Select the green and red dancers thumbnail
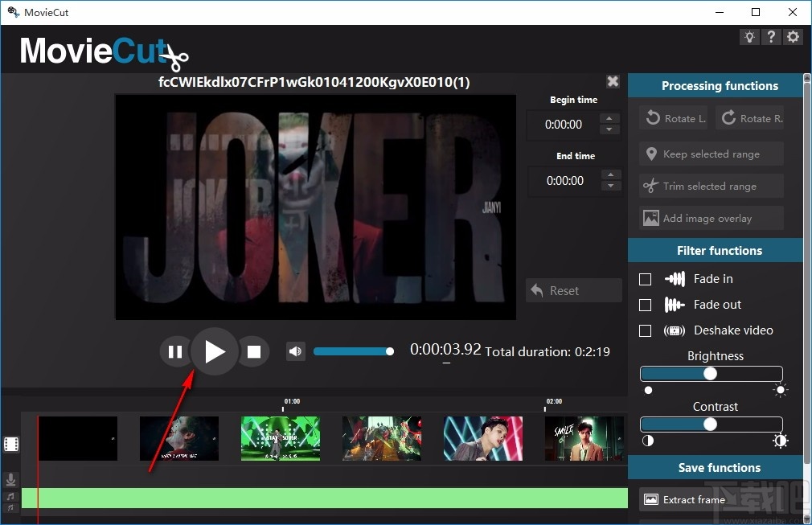This screenshot has height=525, width=812. (x=382, y=438)
